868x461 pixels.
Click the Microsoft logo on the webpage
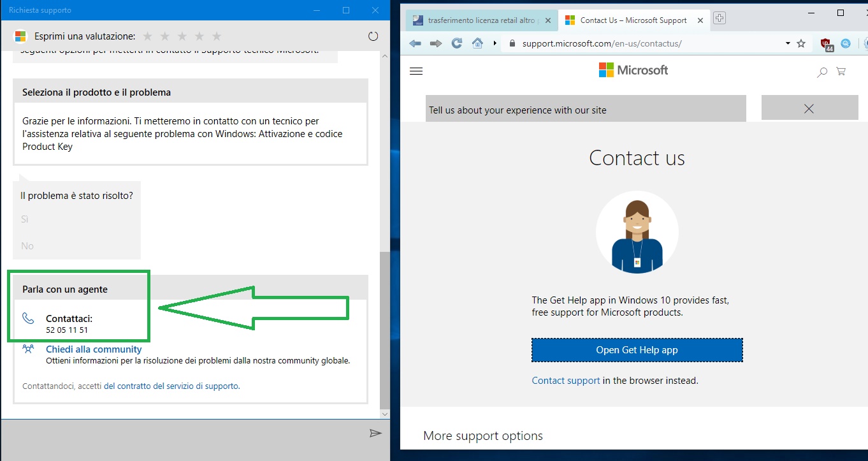click(633, 70)
